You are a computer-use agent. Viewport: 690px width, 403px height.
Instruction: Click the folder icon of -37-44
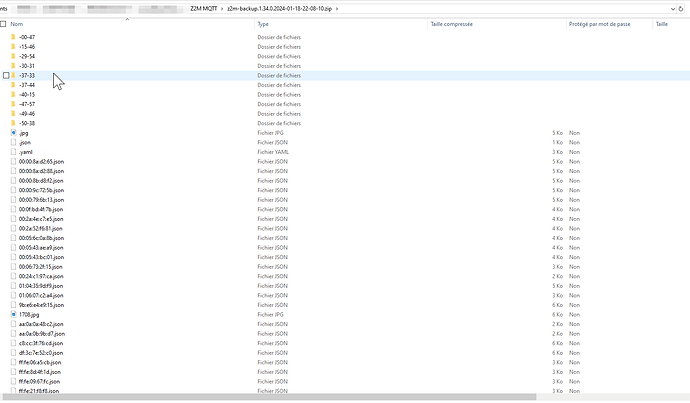pos(13,85)
